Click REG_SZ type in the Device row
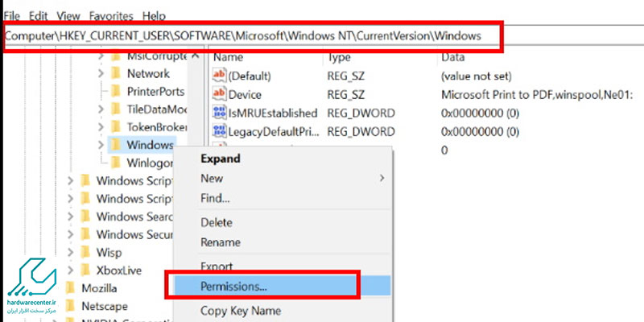Viewport: 644px width, 322px height. point(345,94)
